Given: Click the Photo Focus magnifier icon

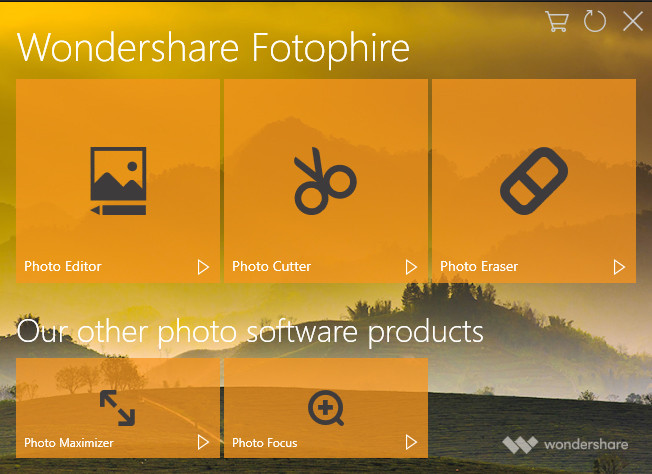Looking at the screenshot, I should point(326,408).
